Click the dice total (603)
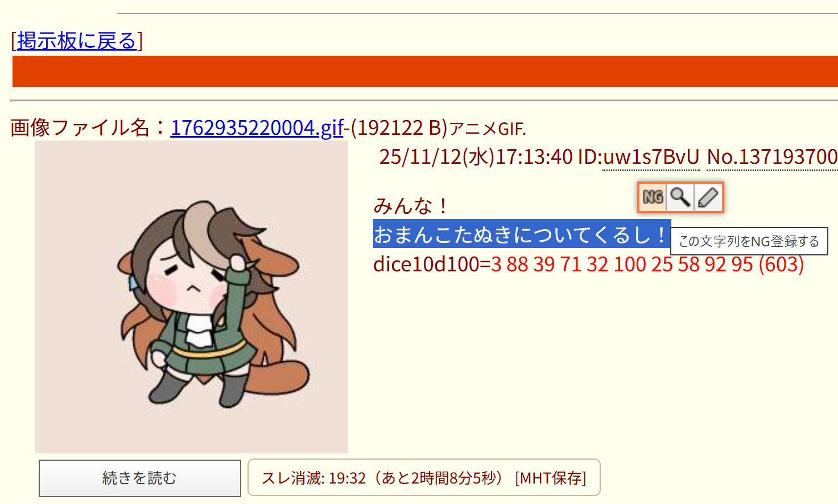Viewport: 838px width, 504px height. 781,265
